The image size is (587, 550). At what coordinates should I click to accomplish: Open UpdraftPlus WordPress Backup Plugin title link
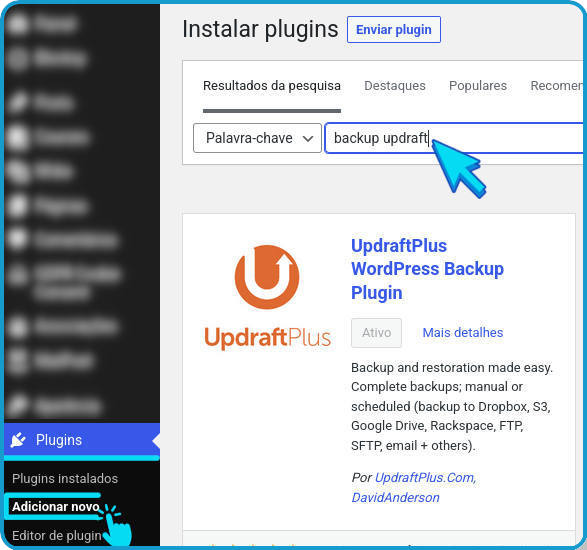(427, 269)
